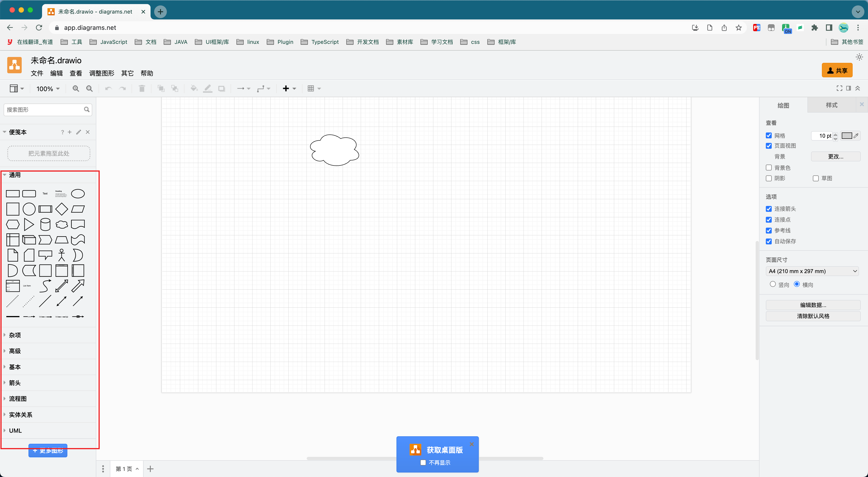The image size is (868, 477).
Task: Uncheck the 网格 grid checkbox
Action: click(x=769, y=135)
